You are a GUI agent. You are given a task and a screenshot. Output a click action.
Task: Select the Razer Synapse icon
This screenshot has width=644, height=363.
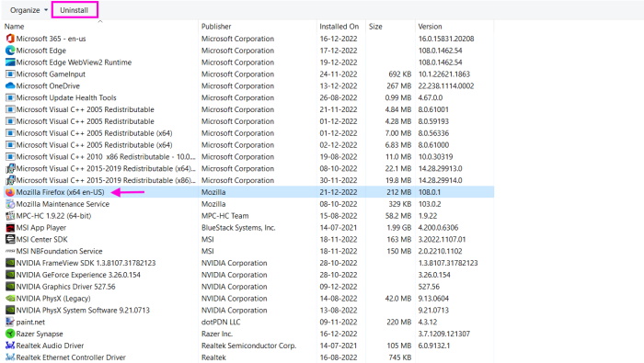point(10,334)
